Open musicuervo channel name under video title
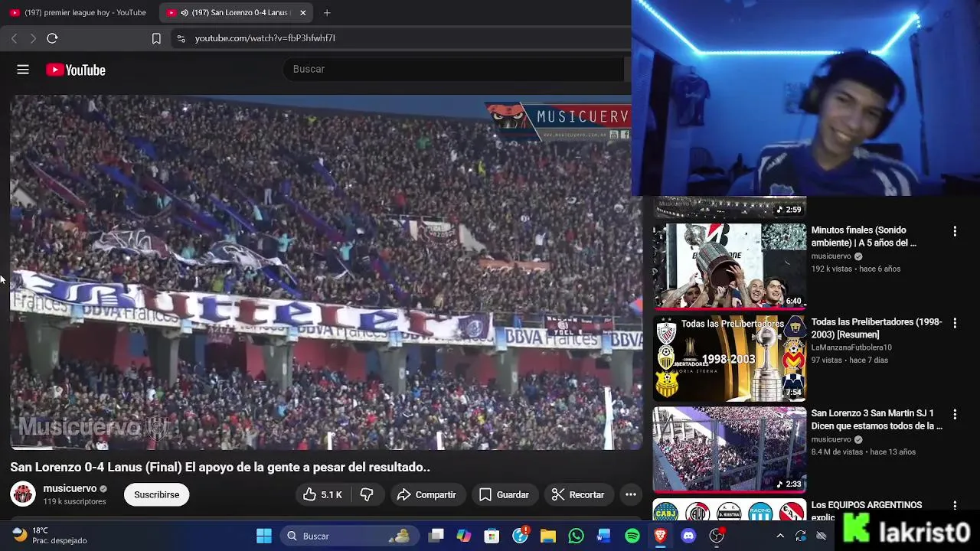The width and height of the screenshot is (980, 551). coord(70,488)
